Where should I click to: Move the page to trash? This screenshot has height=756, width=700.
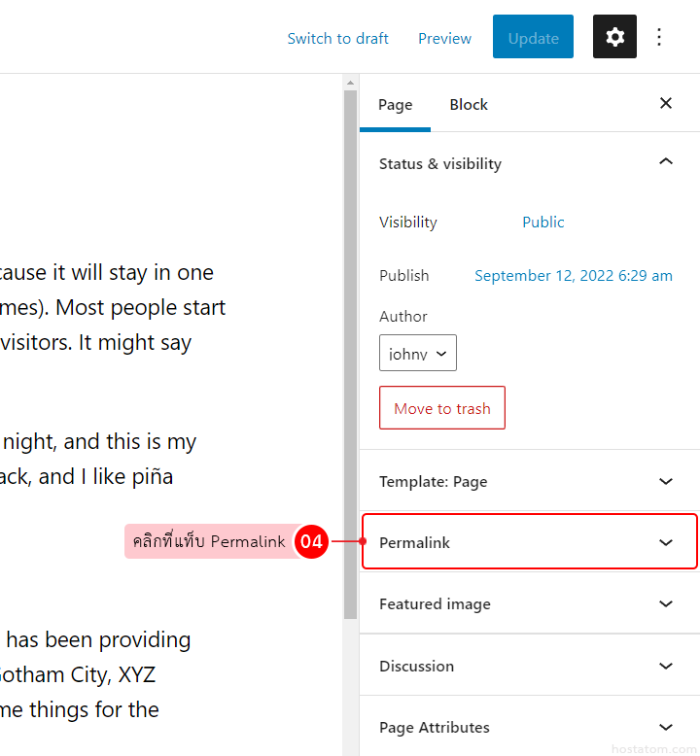click(x=442, y=408)
